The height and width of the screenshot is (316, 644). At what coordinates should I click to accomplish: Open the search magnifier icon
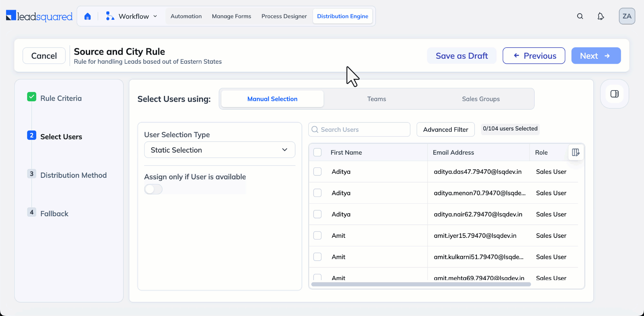click(580, 16)
